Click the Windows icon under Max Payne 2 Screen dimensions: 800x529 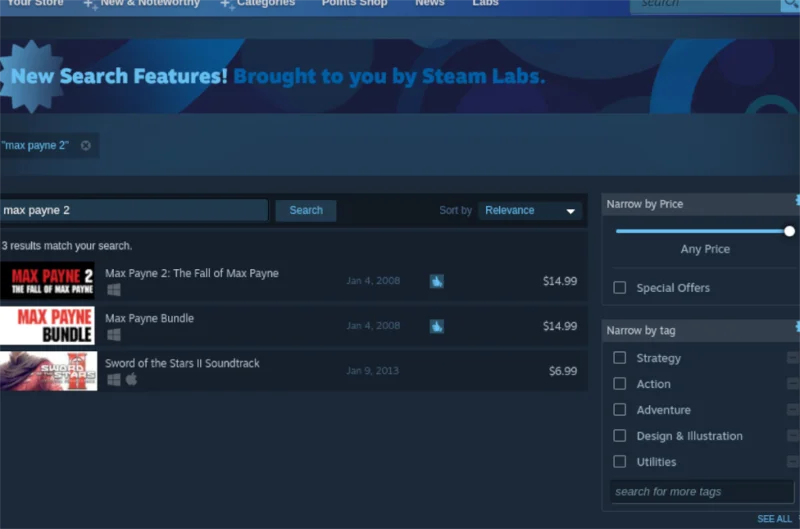(x=114, y=290)
